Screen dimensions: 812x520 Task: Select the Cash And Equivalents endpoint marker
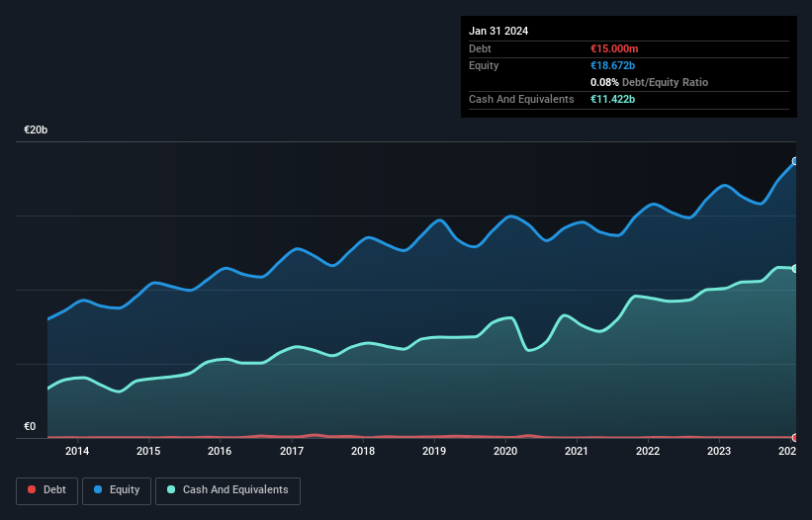(795, 269)
